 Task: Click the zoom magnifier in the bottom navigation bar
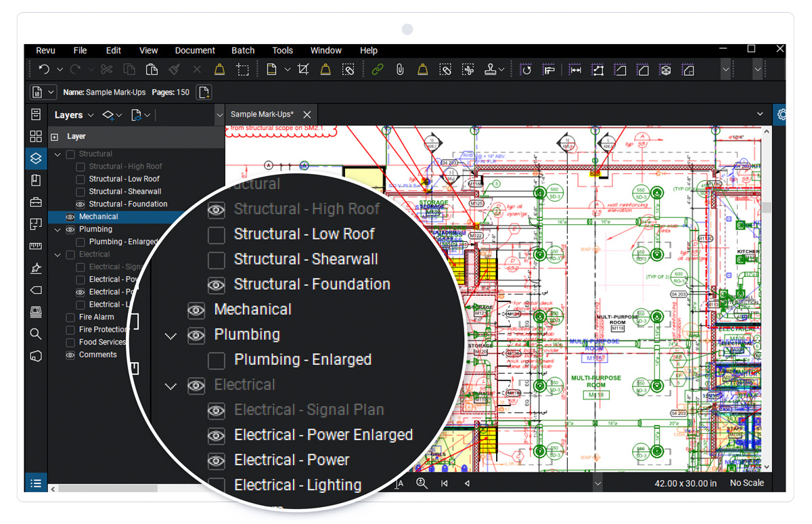point(422,483)
